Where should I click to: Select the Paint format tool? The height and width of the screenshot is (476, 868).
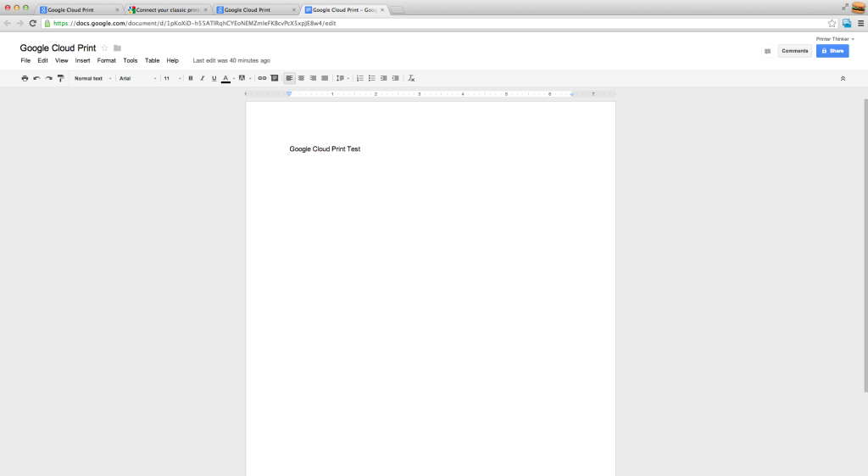60,78
